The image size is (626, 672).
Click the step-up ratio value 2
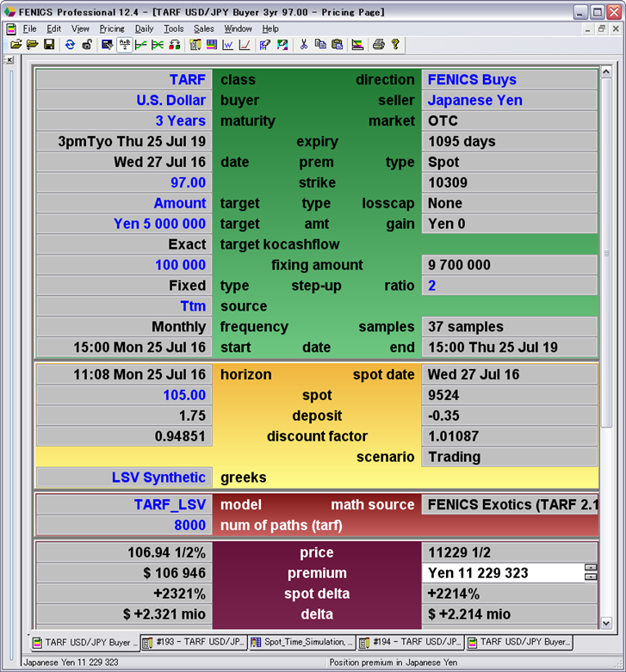pos(510,286)
